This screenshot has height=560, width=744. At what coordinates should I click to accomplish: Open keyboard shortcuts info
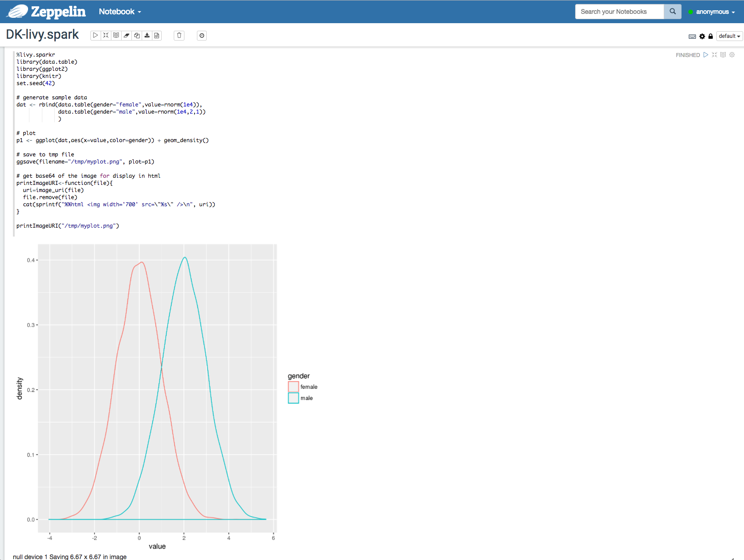(x=692, y=36)
